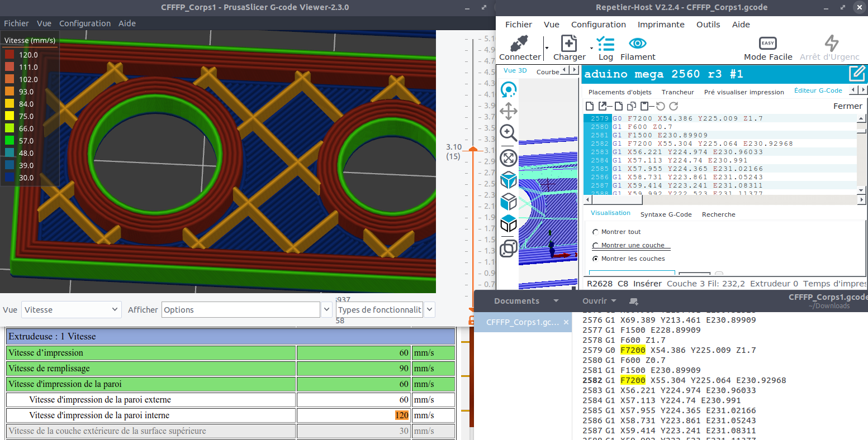
Task: Select the rotate view tool in 3D sidebar
Action: [508, 90]
